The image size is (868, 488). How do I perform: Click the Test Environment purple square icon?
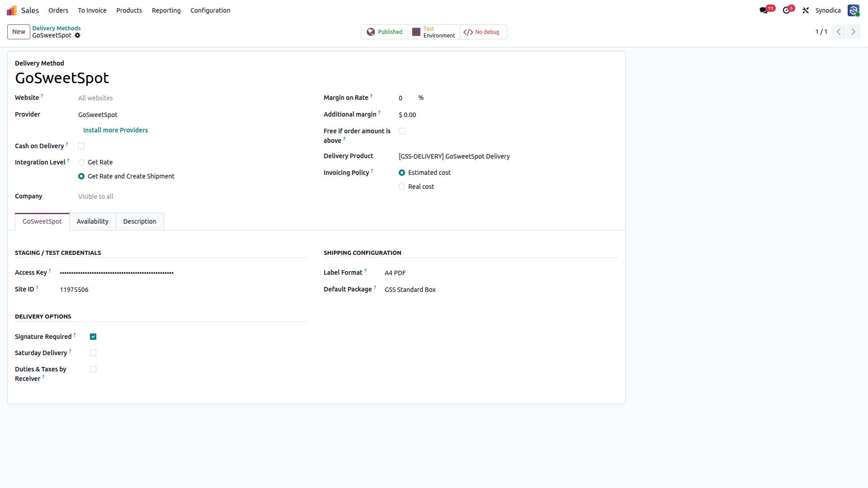click(416, 32)
